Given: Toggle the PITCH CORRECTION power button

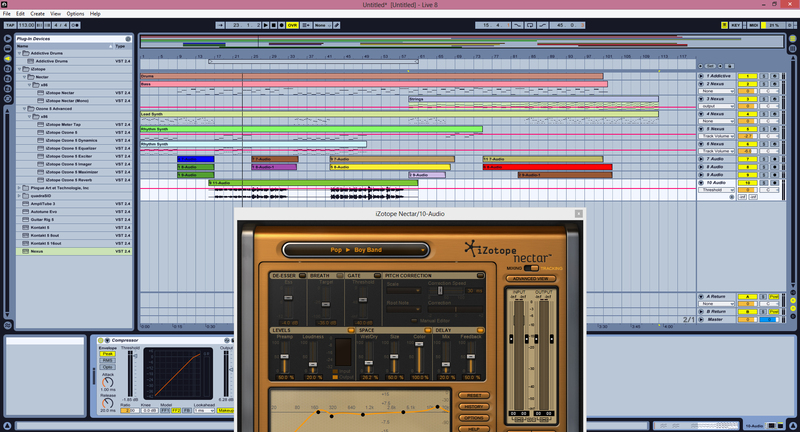Looking at the screenshot, I should (x=480, y=275).
